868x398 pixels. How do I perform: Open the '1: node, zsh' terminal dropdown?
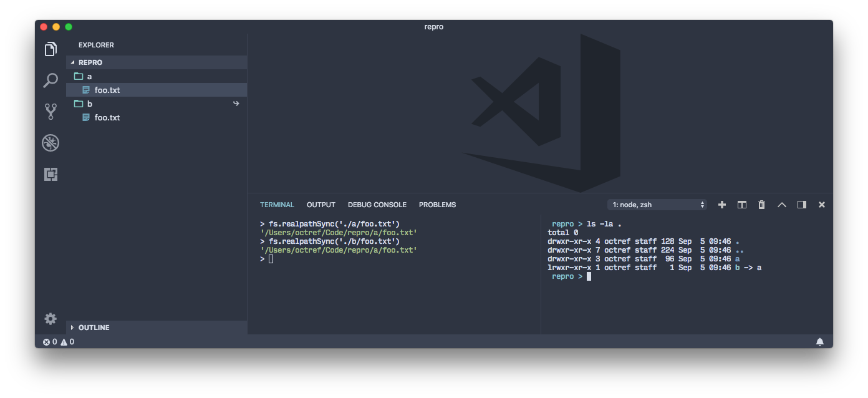click(657, 204)
